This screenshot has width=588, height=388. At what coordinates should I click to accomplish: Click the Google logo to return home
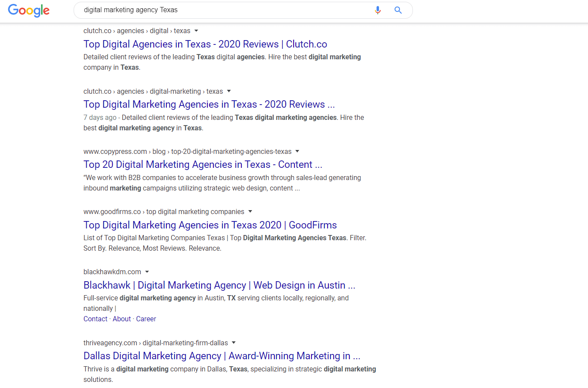(29, 11)
